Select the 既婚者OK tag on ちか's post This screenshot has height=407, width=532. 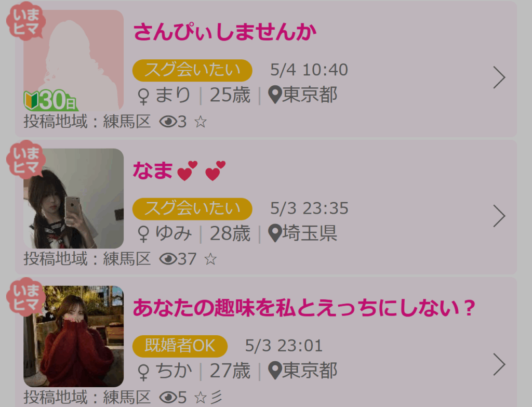[180, 346]
